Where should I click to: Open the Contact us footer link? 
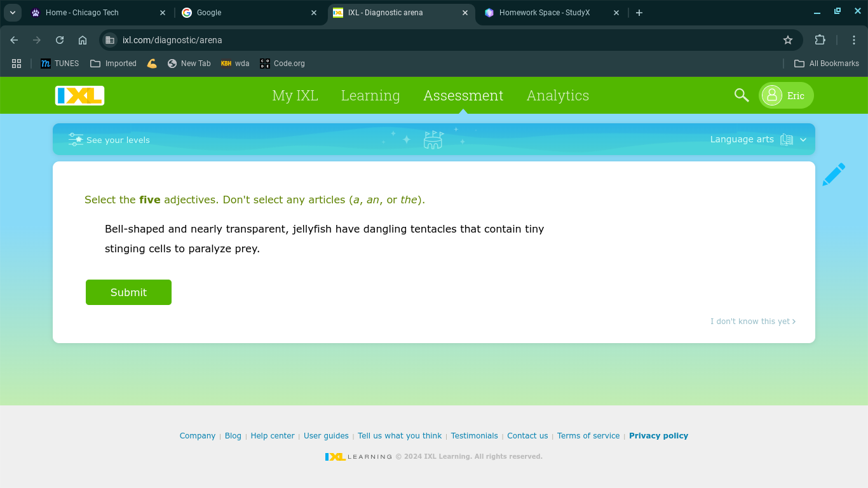point(527,436)
